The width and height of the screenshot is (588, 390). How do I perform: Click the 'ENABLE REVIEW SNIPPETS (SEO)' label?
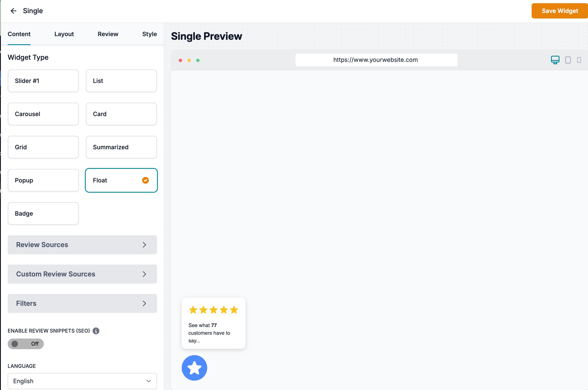49,330
